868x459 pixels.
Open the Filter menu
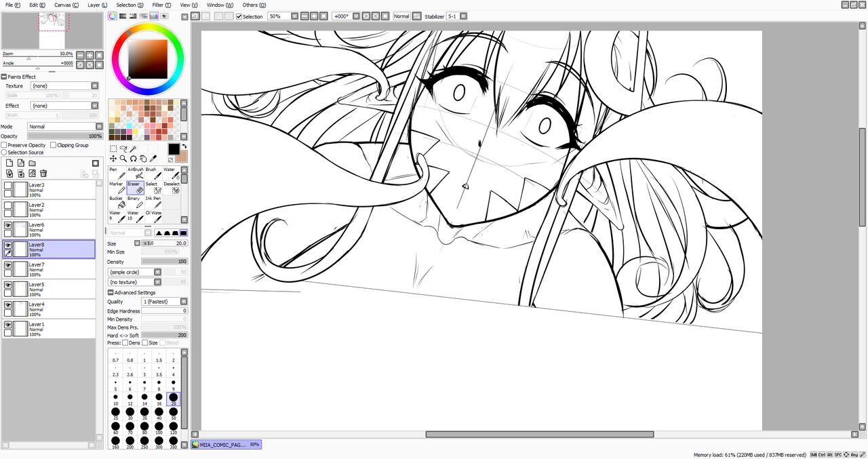[x=161, y=5]
